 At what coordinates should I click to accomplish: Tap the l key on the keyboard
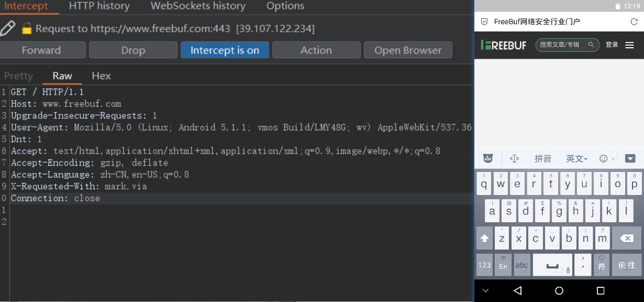pos(626,211)
